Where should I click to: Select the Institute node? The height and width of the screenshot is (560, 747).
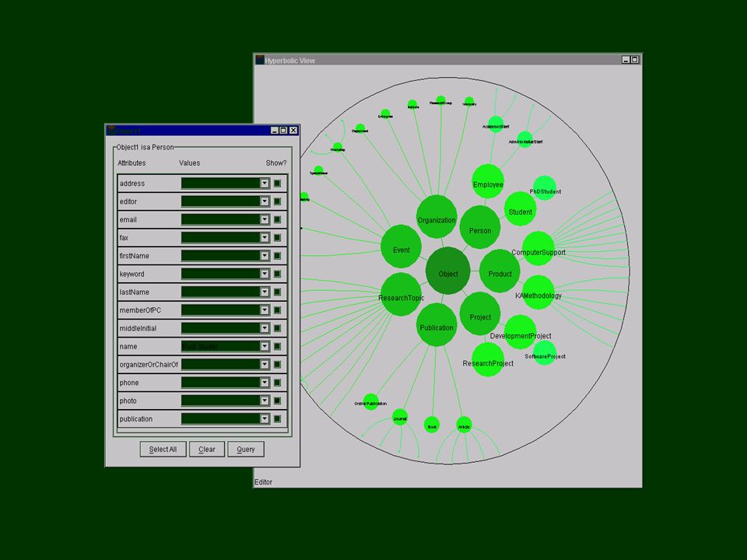[x=412, y=105]
